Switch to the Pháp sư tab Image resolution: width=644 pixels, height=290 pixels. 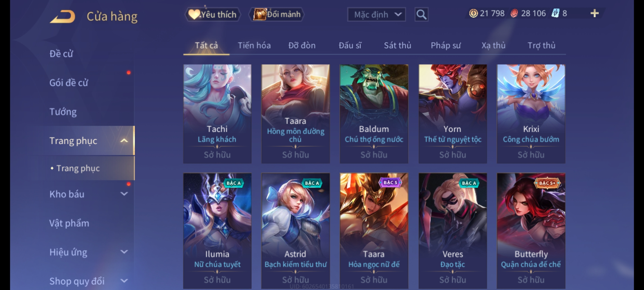click(x=446, y=45)
